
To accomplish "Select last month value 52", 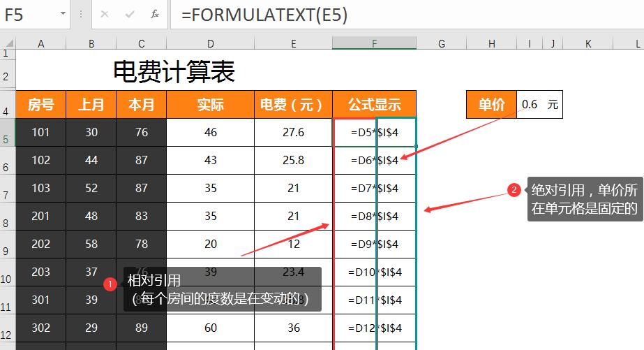I will click(x=91, y=188).
